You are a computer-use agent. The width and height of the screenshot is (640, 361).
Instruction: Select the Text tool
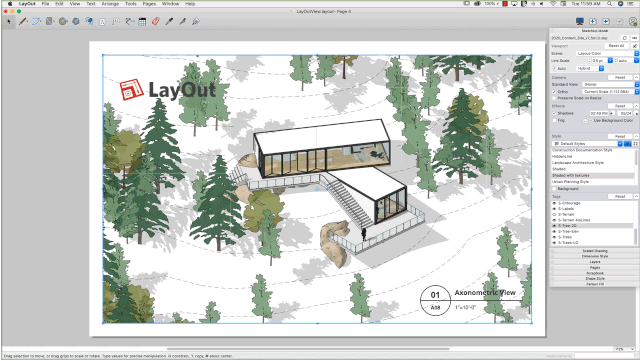[x=102, y=22]
